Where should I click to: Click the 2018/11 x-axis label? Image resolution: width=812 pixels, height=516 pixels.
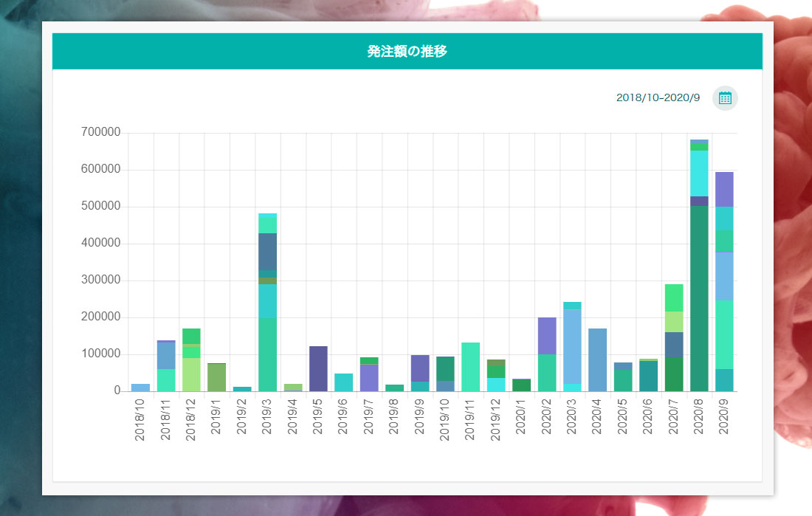[165, 419]
